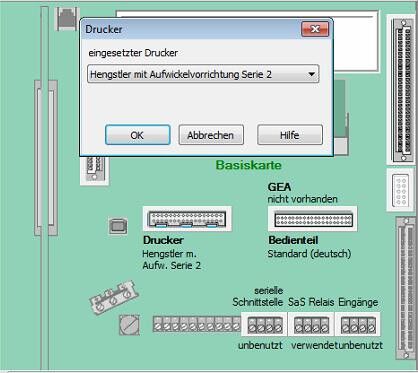This screenshot has width=418, height=373.
Task: Click the 'verwendet' status under SaS Relais
Action: [x=314, y=346]
